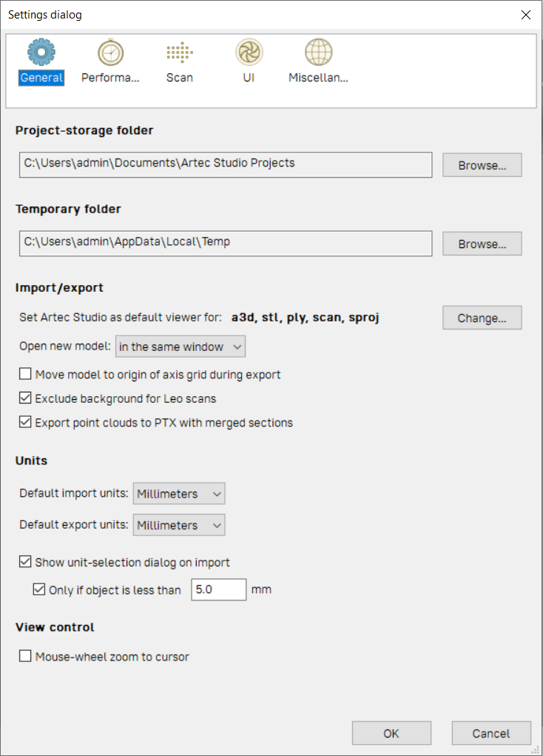The height and width of the screenshot is (756, 543).
Task: Switch to the Performance tab label
Action: [x=110, y=78]
